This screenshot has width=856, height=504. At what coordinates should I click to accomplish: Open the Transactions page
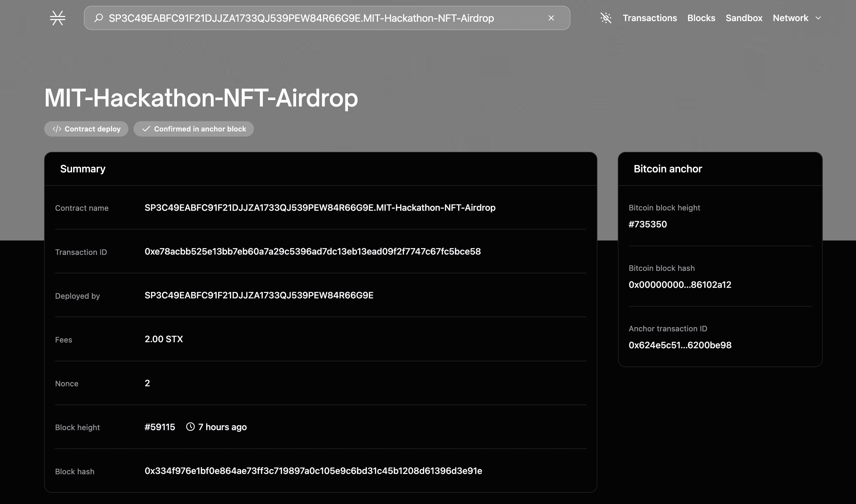coord(649,18)
